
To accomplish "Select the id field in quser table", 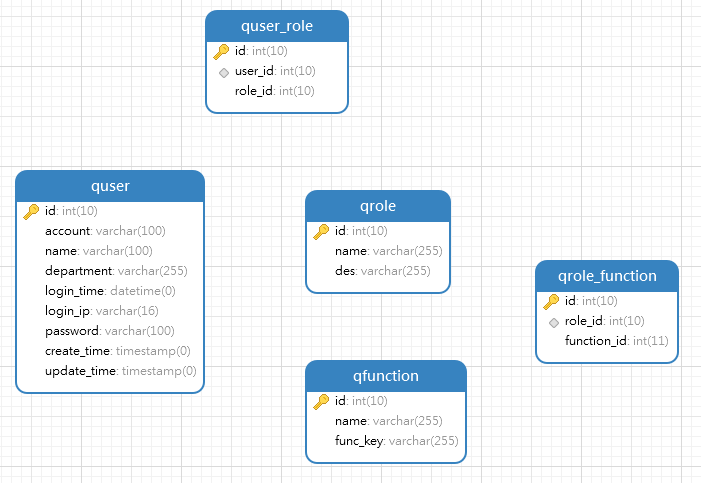I will [x=71, y=211].
